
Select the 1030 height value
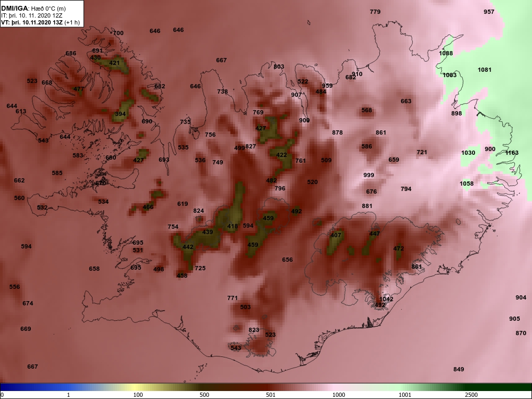pyautogui.click(x=468, y=153)
